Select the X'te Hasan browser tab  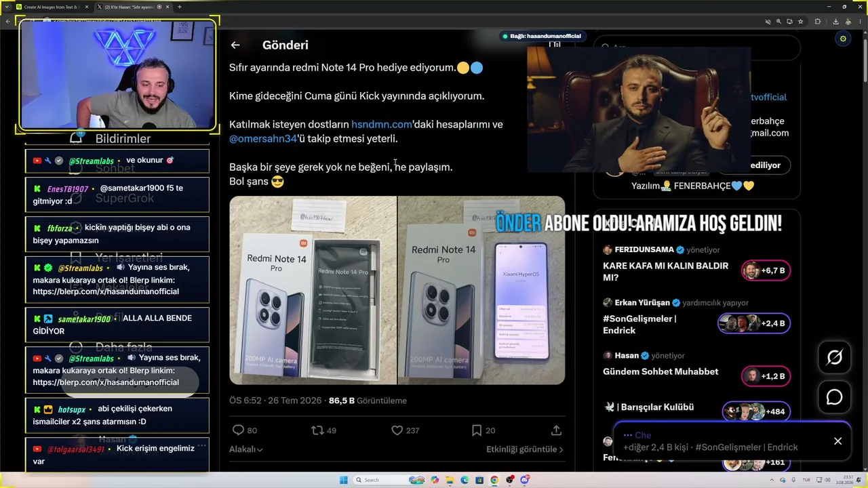coord(132,7)
